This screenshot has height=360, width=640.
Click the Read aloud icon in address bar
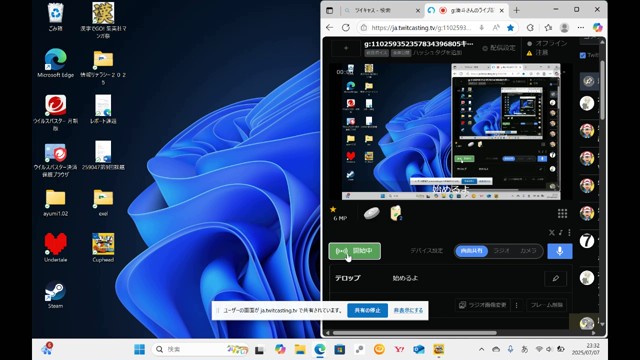click(x=496, y=27)
